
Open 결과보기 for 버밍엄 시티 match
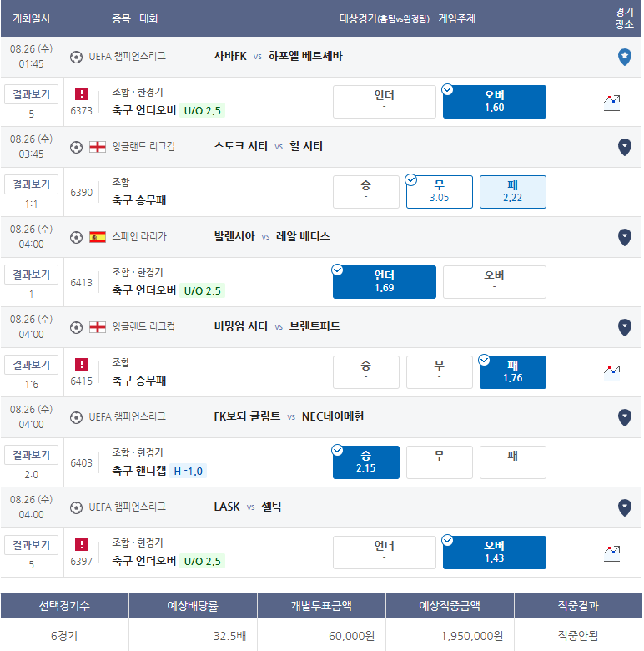tap(31, 365)
